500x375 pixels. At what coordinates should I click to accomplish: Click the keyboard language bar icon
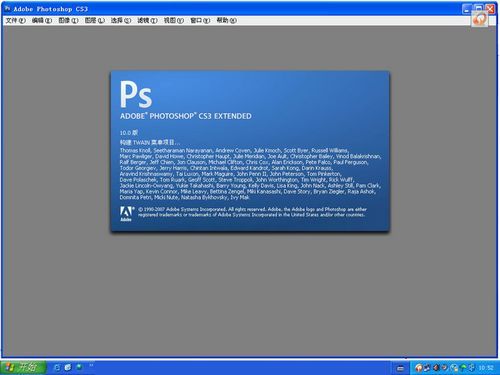400,368
